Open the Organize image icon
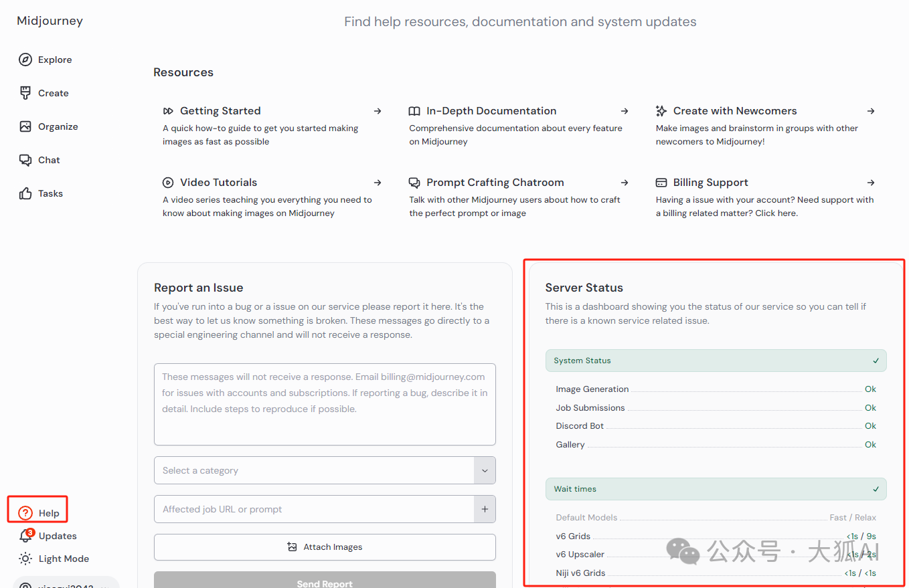Screen dimensions: 909x588 coord(25,126)
